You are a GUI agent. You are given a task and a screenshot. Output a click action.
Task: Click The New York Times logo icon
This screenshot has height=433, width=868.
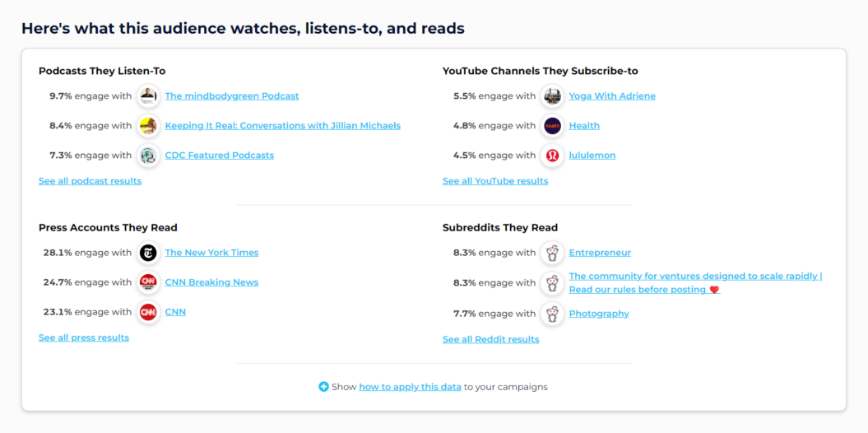(x=148, y=253)
